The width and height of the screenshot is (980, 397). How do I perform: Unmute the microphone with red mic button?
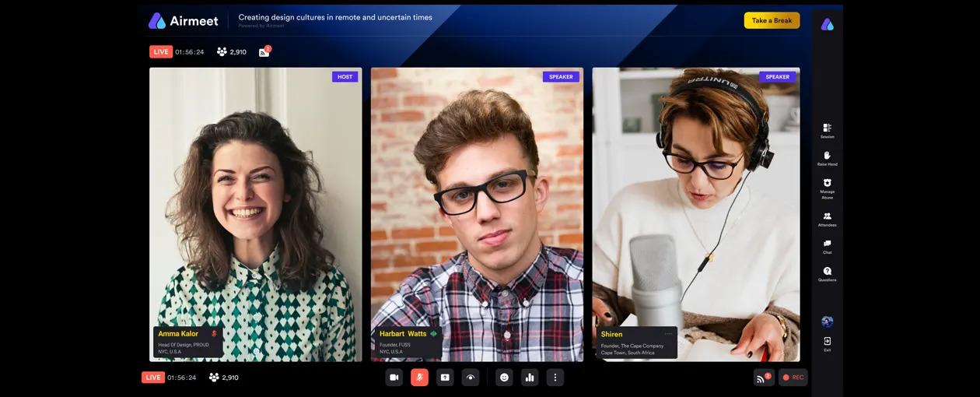[x=419, y=378]
